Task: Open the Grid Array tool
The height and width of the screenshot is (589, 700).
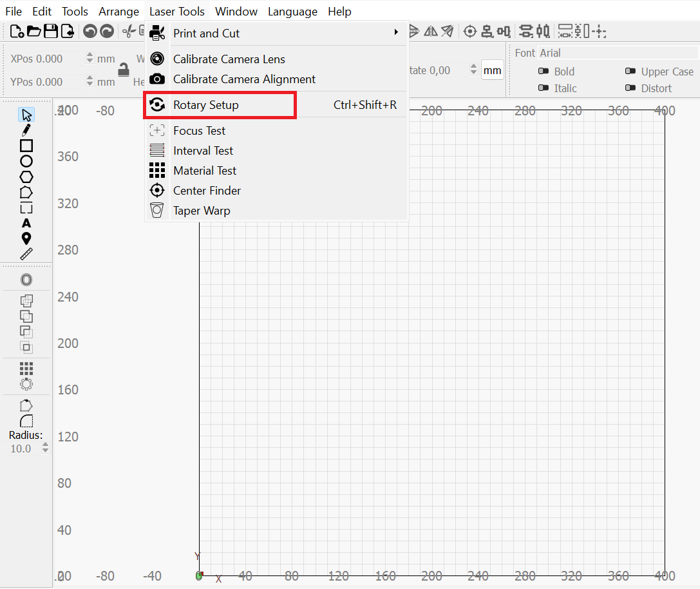Action: [26, 368]
